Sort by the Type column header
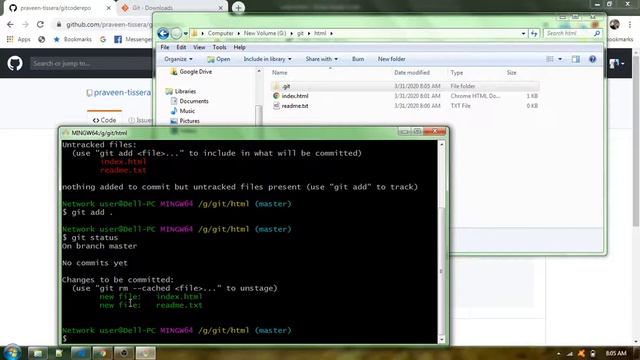This screenshot has height=360, width=640. [x=457, y=73]
